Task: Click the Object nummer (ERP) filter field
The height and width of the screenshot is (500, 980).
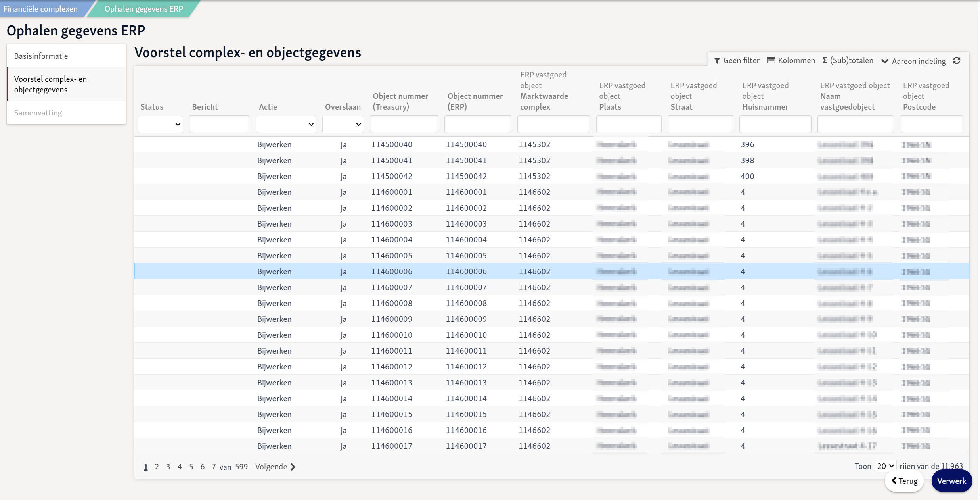Action: pyautogui.click(x=478, y=124)
